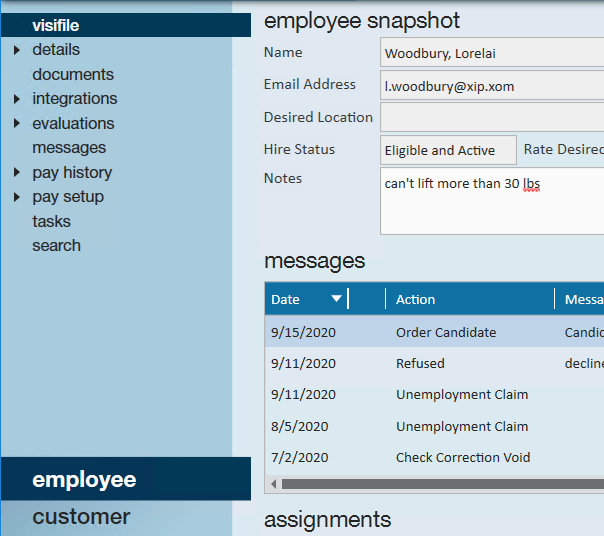Screen dimensions: 604x536
Task: Click the 9/15/2020 date cell
Action: tap(303, 332)
